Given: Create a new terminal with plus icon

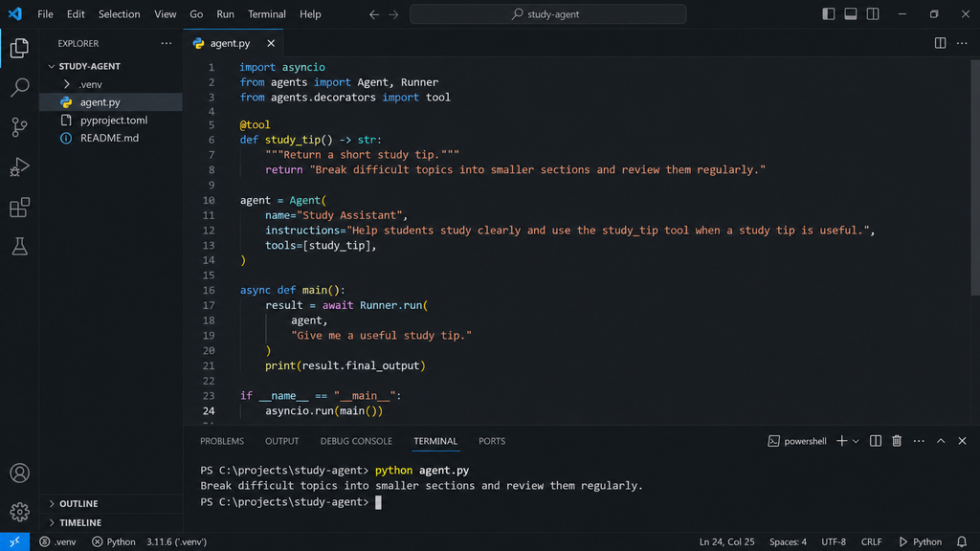Looking at the screenshot, I should (x=842, y=441).
